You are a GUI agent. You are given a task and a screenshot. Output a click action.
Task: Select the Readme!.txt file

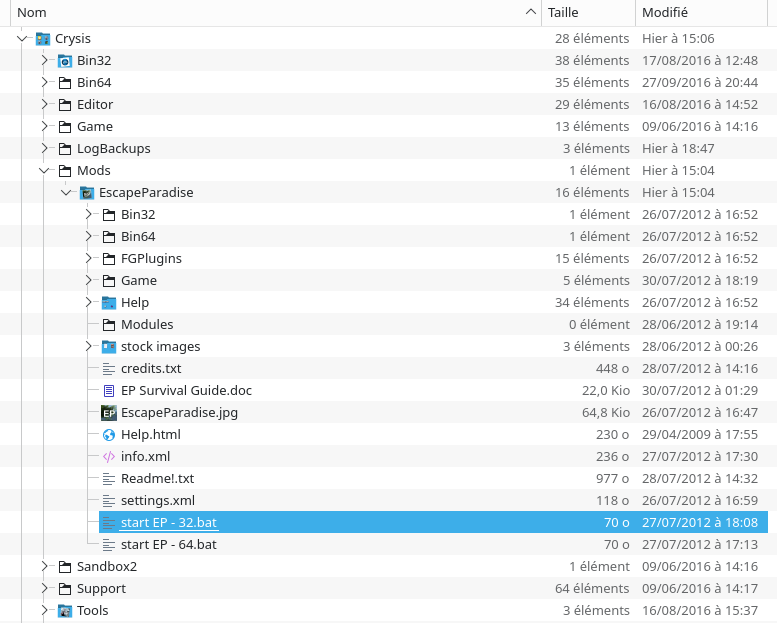click(x=157, y=479)
